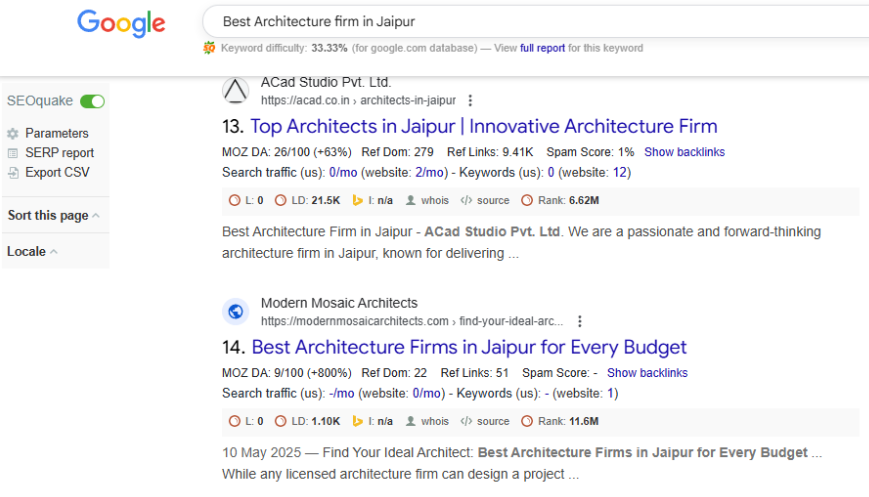Click Bing index icon in Modern Mosaic row
Viewport: 869px width, 497px height.
pos(357,422)
